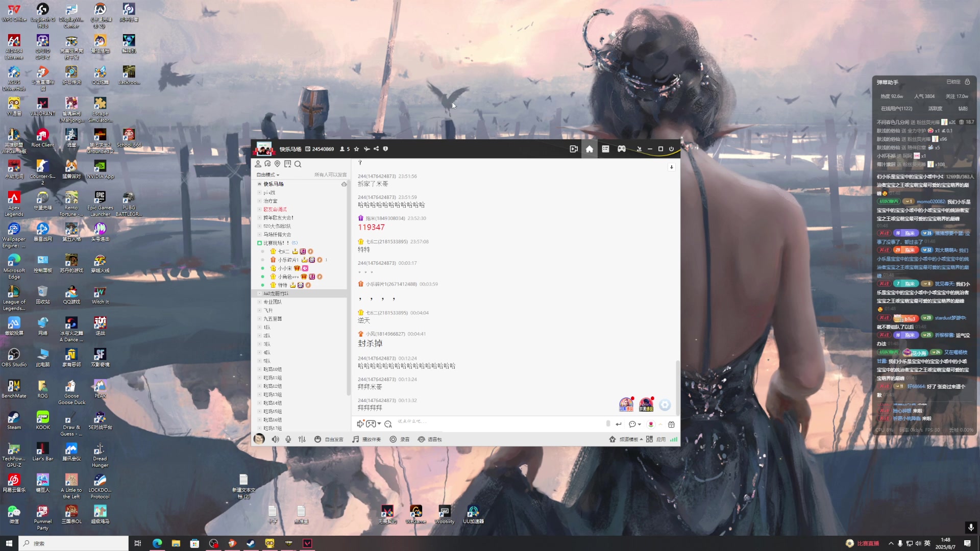Screen dimensions: 980x551
Task: Open the game controller icon in YY title bar
Action: 622,149
